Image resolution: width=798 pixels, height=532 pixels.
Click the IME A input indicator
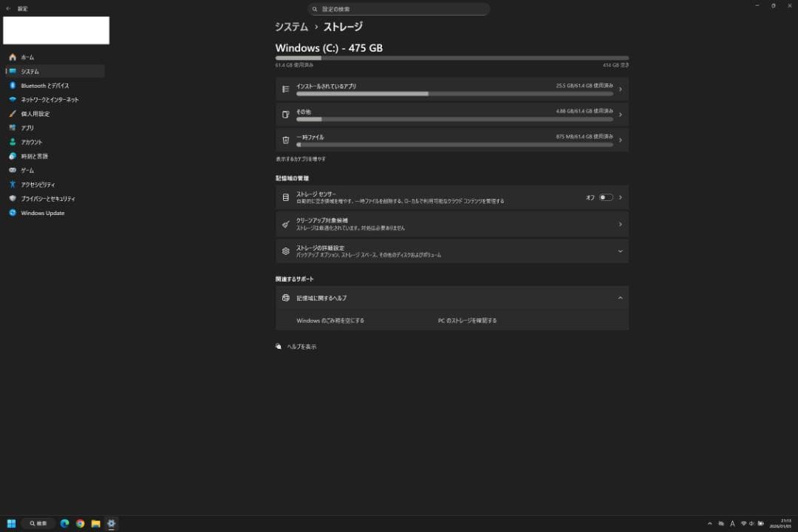(732, 523)
